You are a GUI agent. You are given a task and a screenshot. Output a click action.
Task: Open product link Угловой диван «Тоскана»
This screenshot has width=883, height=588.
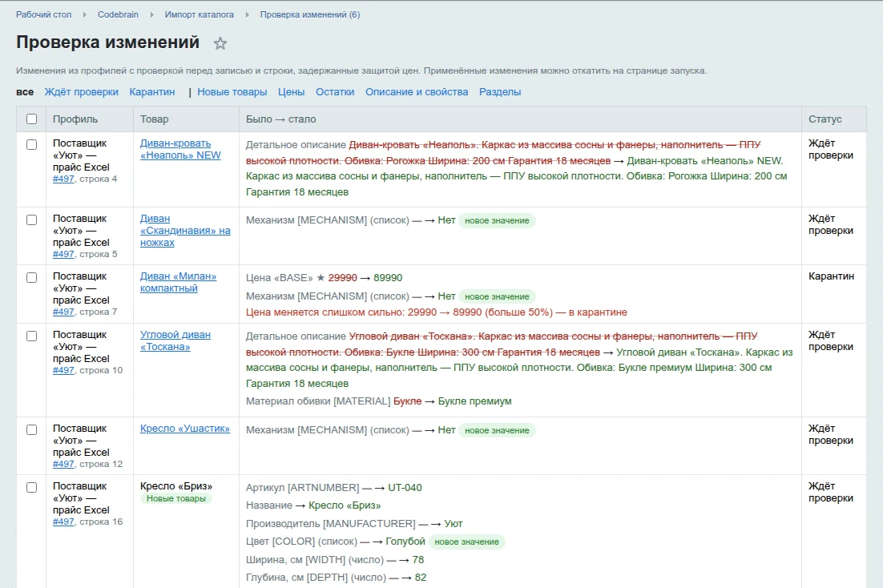(x=175, y=340)
